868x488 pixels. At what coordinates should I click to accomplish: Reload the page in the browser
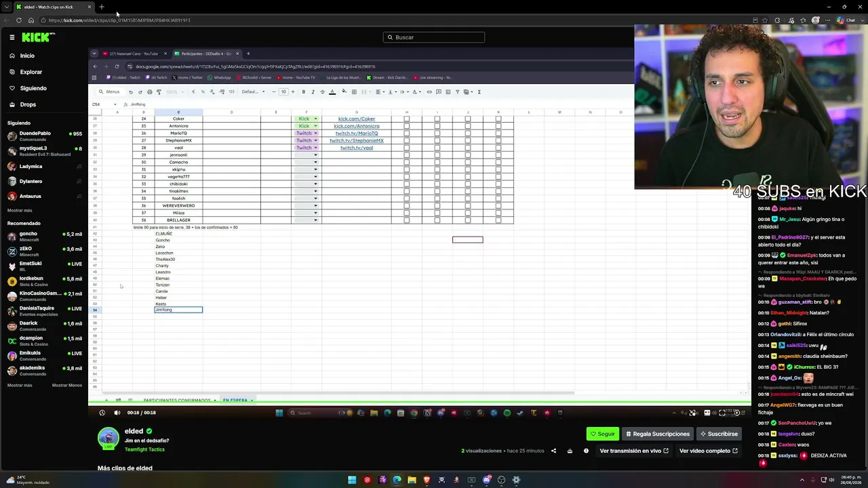tap(19, 20)
